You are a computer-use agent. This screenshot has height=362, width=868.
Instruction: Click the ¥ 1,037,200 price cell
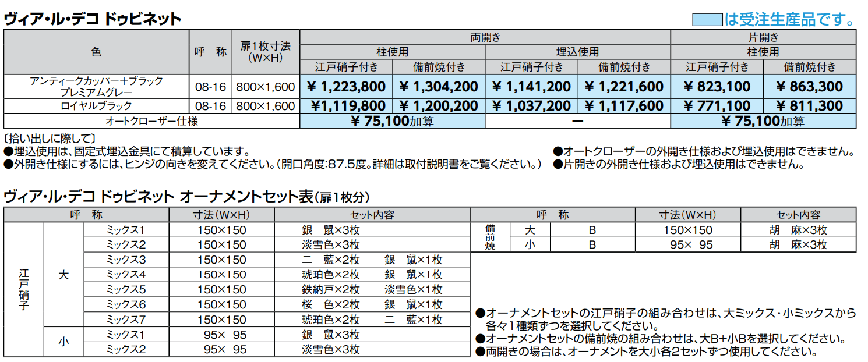(531, 106)
